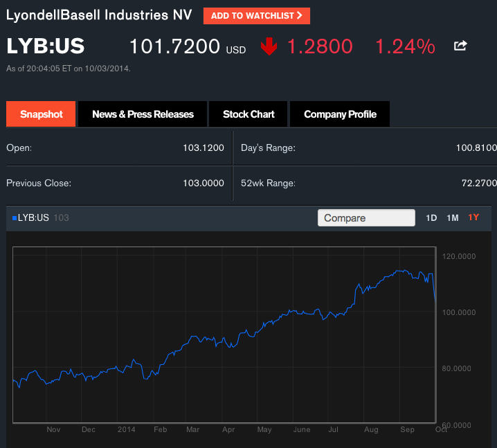Go to Company Profile tab
The height and width of the screenshot is (448, 497).
click(x=340, y=114)
